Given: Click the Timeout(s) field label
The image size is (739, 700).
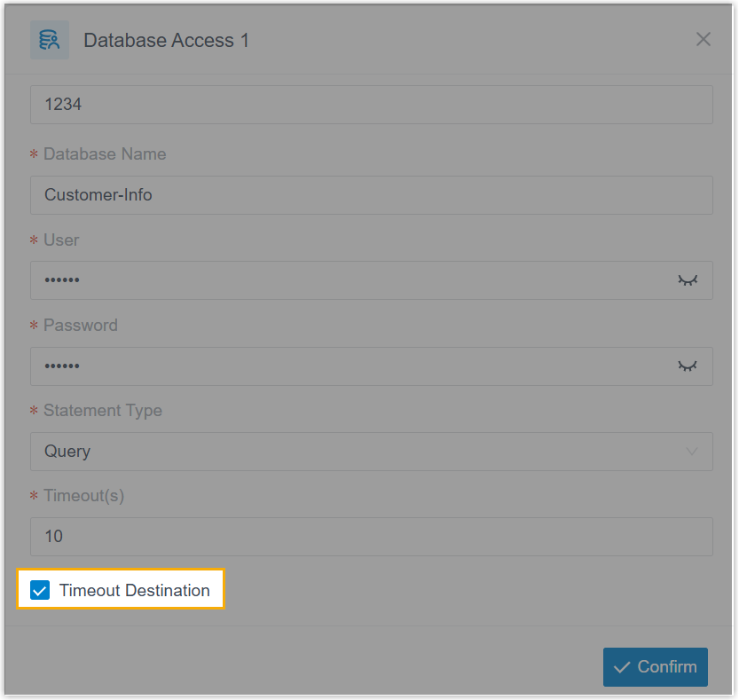Looking at the screenshot, I should tap(84, 496).
